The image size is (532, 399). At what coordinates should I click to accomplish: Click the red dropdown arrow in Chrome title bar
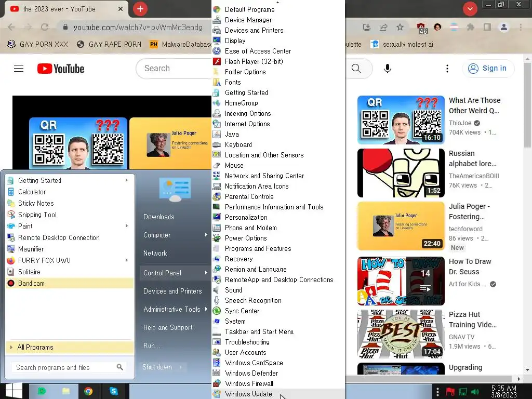(x=470, y=9)
